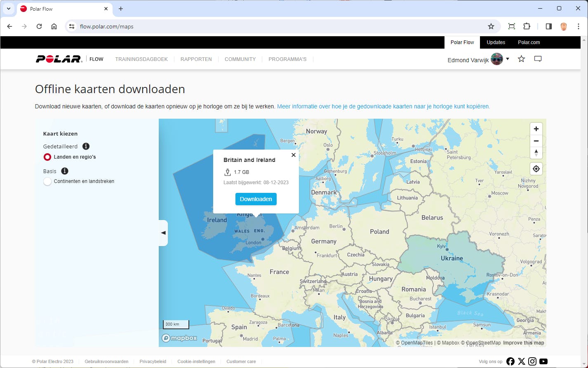This screenshot has height=368, width=588.
Task: Open Cookie-instellingen footer link
Action: click(196, 361)
